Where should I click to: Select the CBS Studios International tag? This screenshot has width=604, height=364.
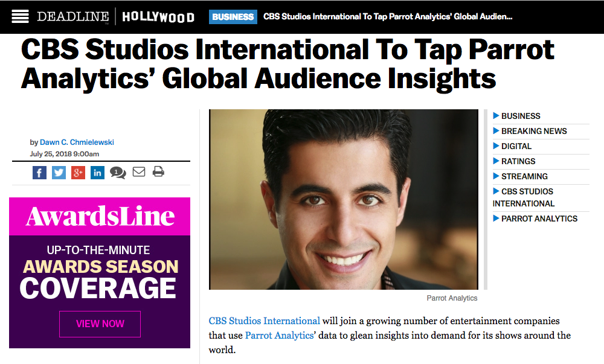(523, 197)
